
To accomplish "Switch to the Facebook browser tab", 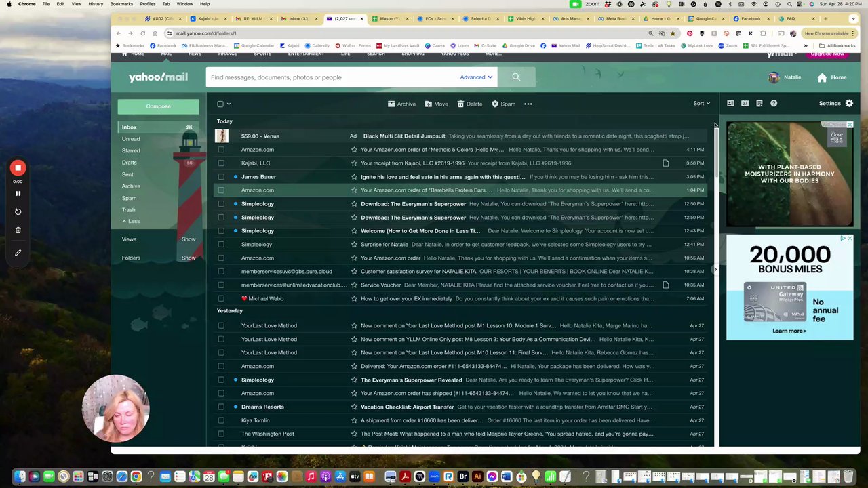I will (749, 19).
